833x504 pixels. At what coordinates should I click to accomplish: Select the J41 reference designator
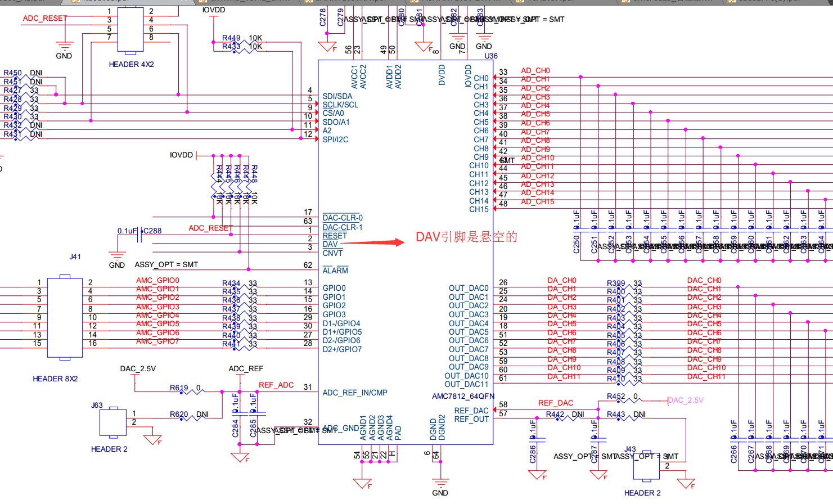75,257
